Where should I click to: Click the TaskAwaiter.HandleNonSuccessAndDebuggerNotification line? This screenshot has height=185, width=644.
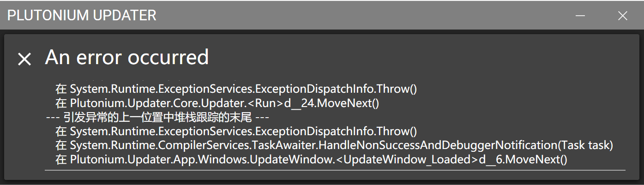point(334,145)
